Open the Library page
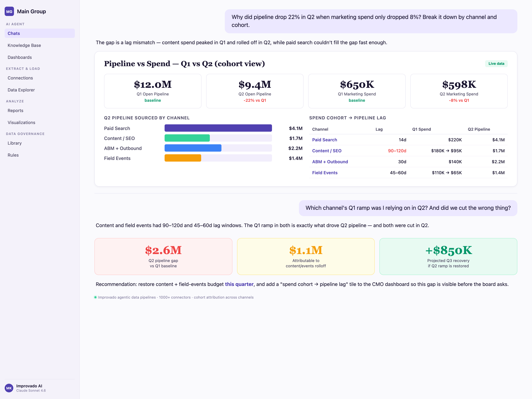 click(x=40, y=143)
